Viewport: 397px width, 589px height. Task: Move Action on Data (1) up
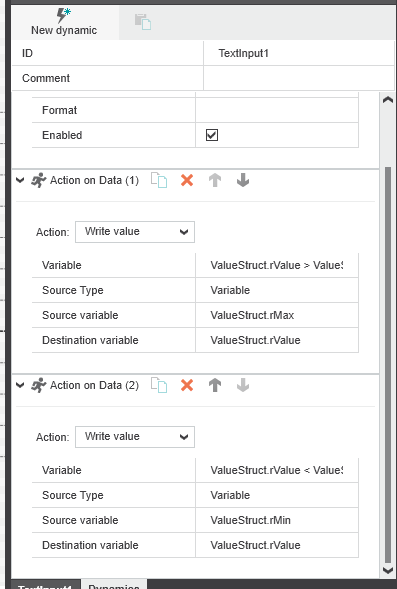point(215,180)
